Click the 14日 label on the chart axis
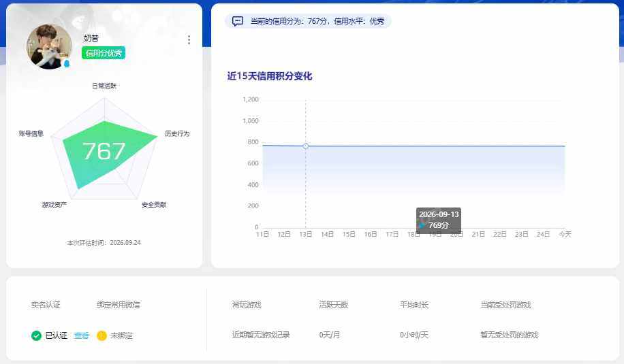Screen dimensions: 624x364 327,235
